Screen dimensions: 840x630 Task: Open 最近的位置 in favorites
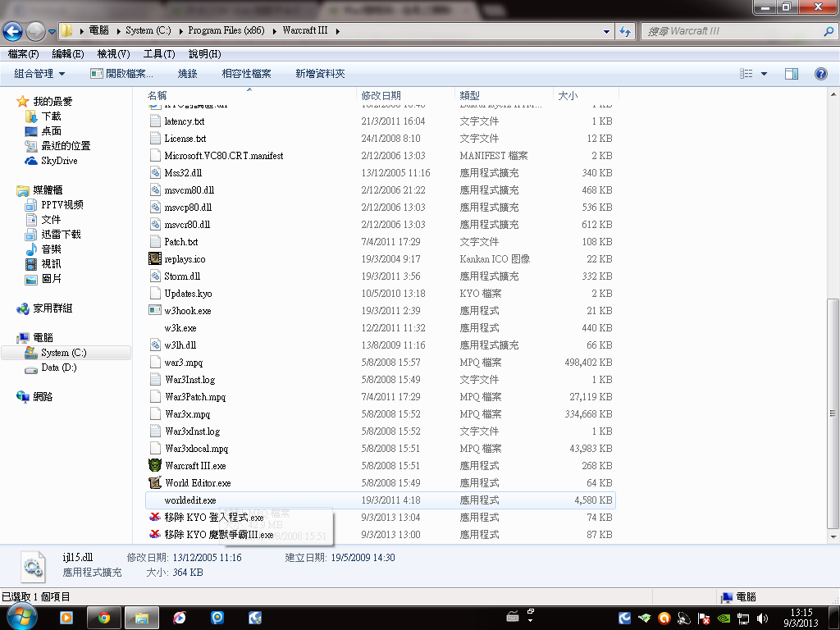[57, 146]
